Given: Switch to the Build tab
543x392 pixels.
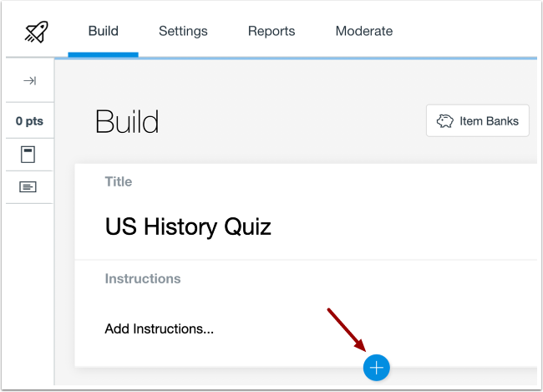Looking at the screenshot, I should pos(104,32).
